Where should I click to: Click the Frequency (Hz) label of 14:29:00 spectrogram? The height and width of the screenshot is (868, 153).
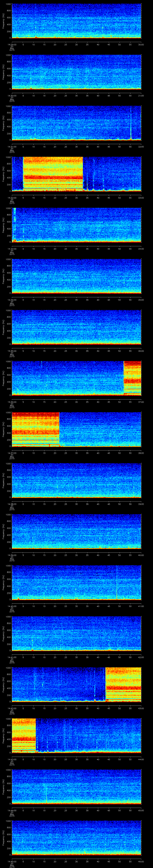(x=4, y=21)
